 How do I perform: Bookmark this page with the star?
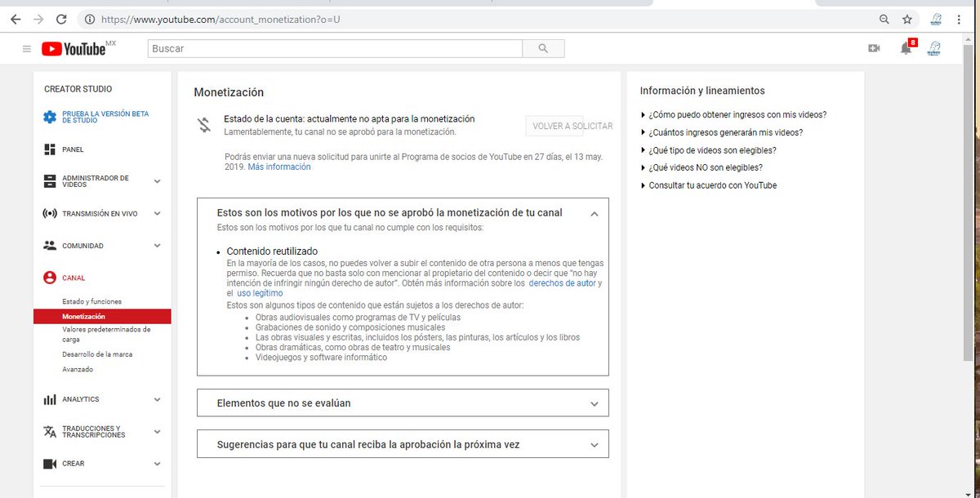click(x=906, y=19)
